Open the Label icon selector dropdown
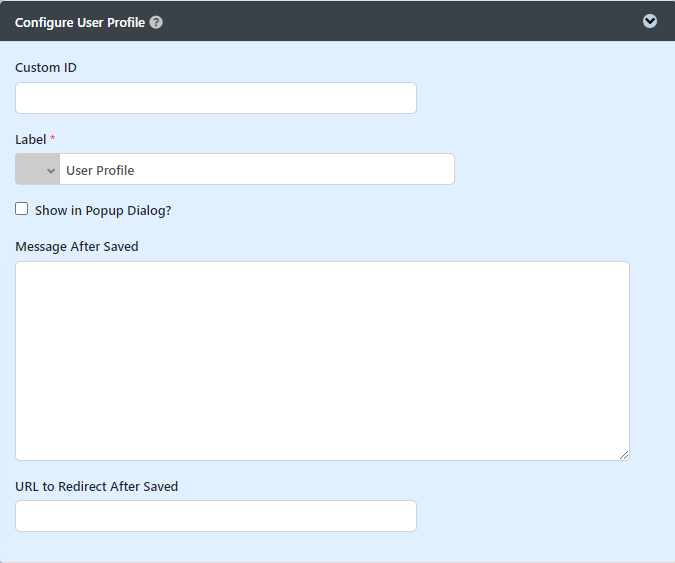This screenshot has width=675, height=563. [38, 170]
